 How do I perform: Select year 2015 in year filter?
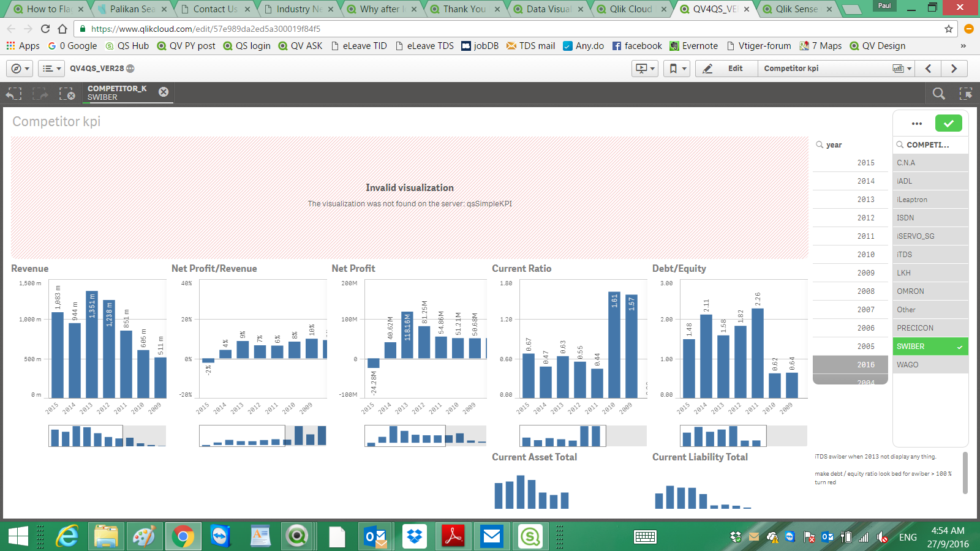[x=850, y=163]
